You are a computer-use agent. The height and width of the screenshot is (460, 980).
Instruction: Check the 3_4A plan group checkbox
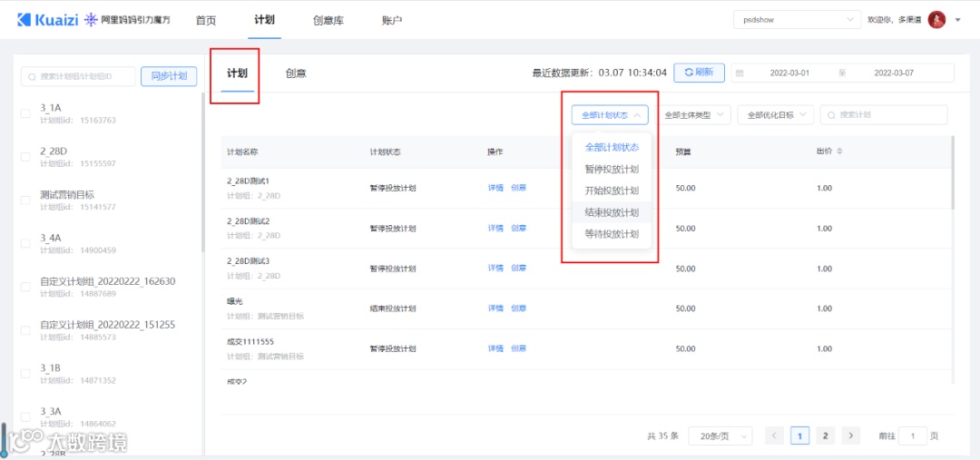(25, 244)
